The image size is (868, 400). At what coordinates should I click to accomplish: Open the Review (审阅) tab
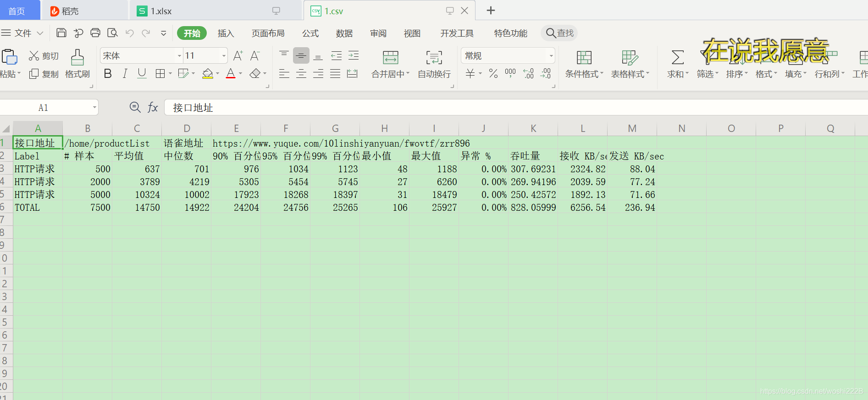coord(378,33)
